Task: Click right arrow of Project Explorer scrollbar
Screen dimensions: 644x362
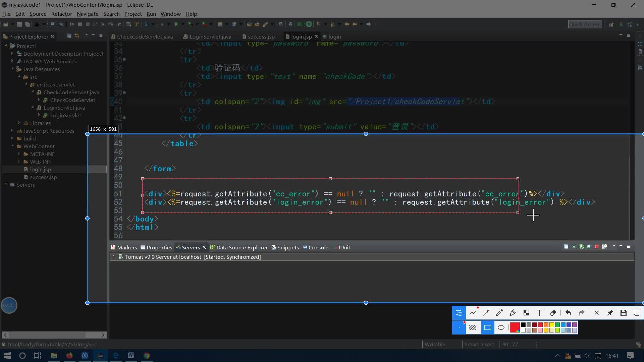Action: (x=103, y=335)
